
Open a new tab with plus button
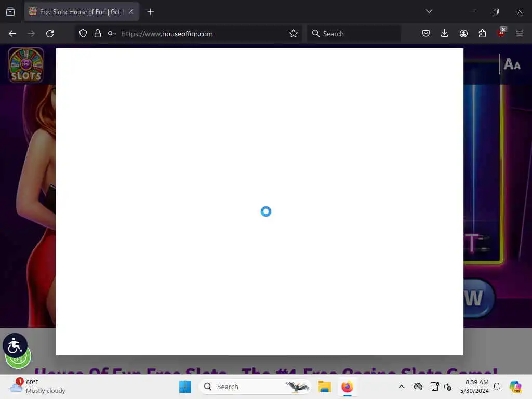click(x=150, y=12)
